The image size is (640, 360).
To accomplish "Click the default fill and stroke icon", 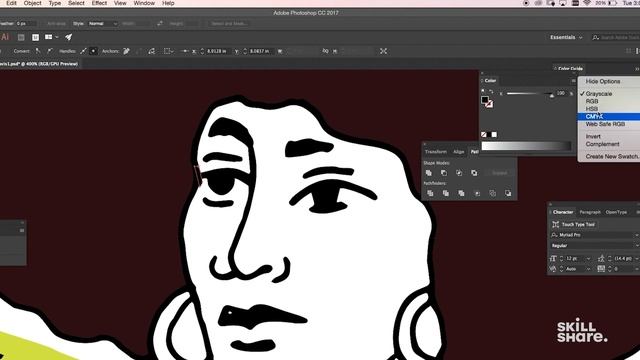I will (x=483, y=91).
